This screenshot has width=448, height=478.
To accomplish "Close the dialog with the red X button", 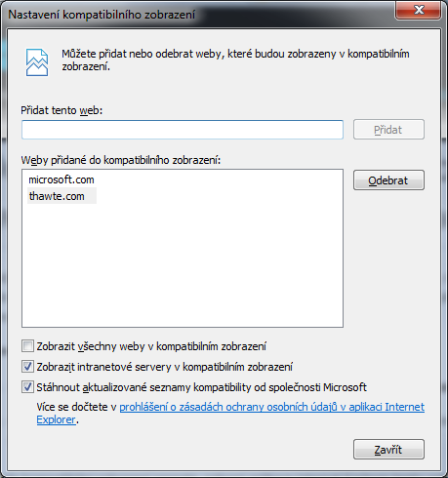I will pyautogui.click(x=419, y=10).
